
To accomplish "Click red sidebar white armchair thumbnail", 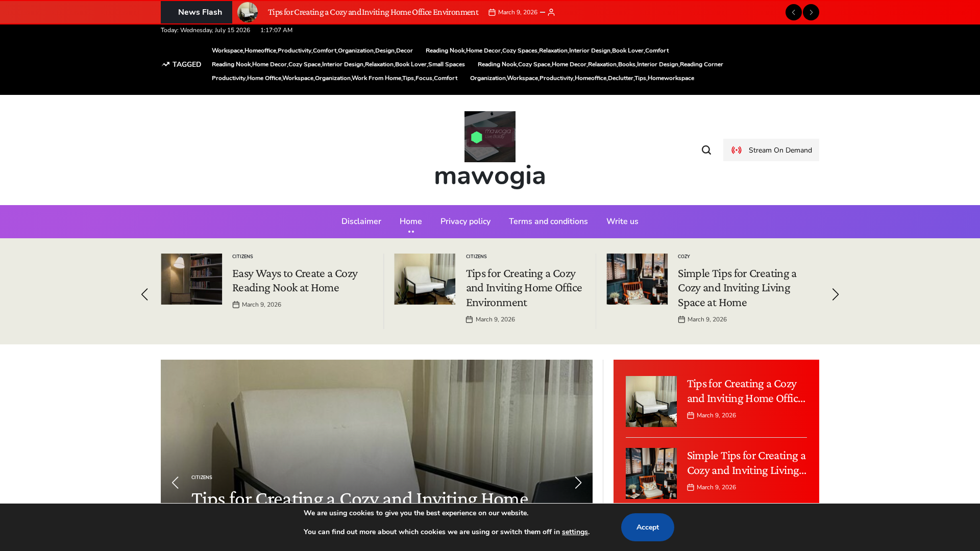I will [651, 402].
